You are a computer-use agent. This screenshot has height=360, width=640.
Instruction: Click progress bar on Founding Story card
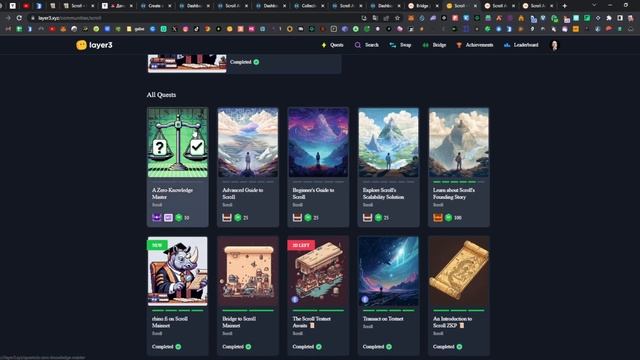pyautogui.click(x=459, y=182)
